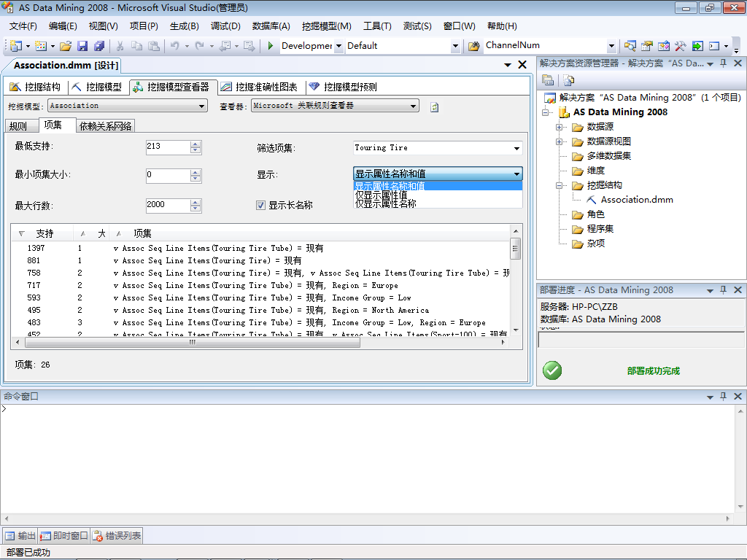Click the Paste clipboard icon
Image resolution: width=747 pixels, height=560 pixels.
click(x=153, y=46)
